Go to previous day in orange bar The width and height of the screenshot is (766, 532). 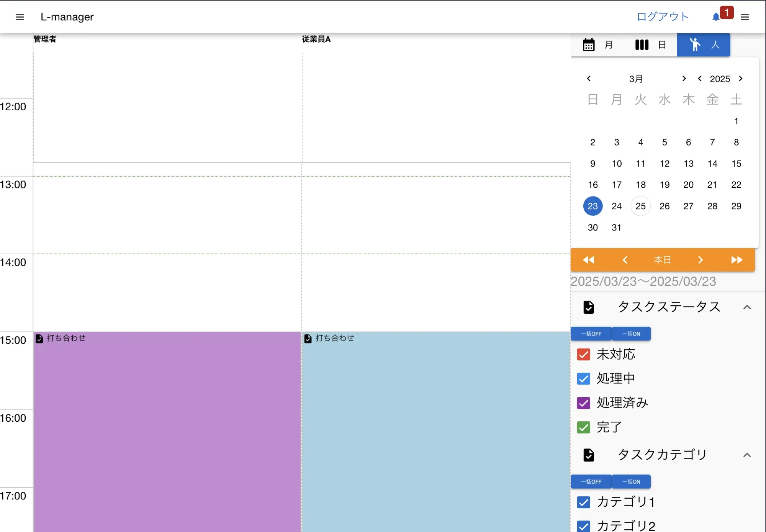(x=625, y=260)
